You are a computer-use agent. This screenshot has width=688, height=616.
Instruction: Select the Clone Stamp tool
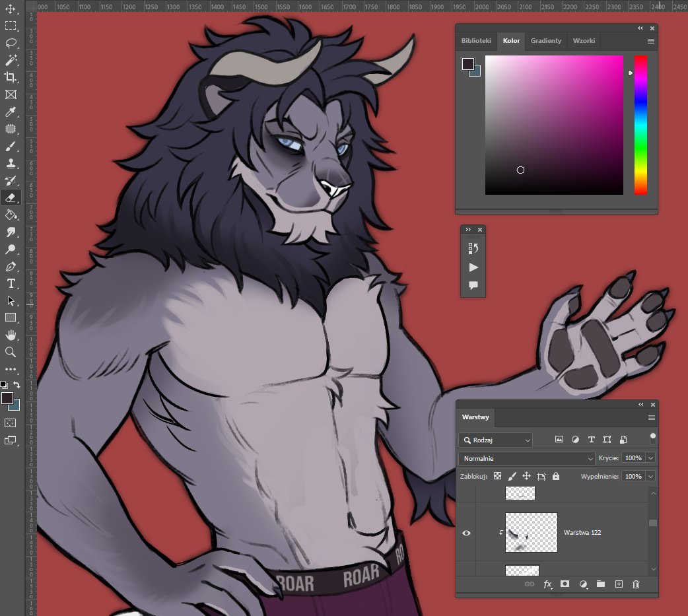click(11, 163)
